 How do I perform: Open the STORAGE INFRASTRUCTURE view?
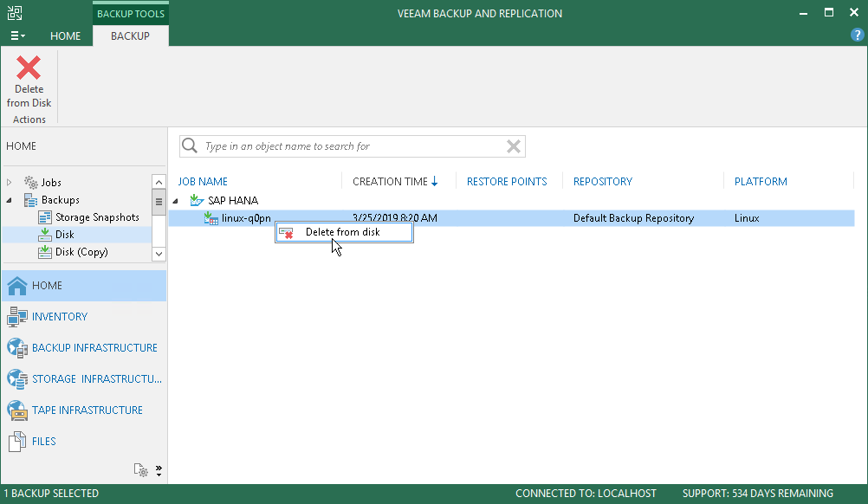(x=84, y=379)
